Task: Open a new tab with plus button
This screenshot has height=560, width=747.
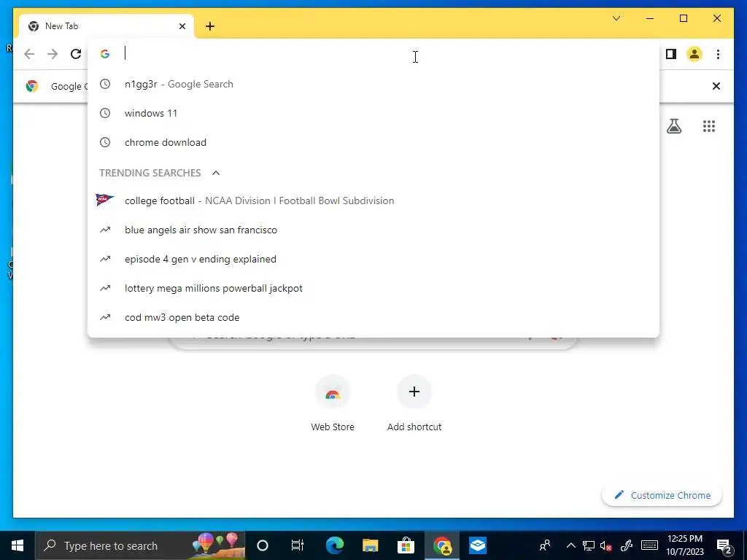Action: click(210, 26)
